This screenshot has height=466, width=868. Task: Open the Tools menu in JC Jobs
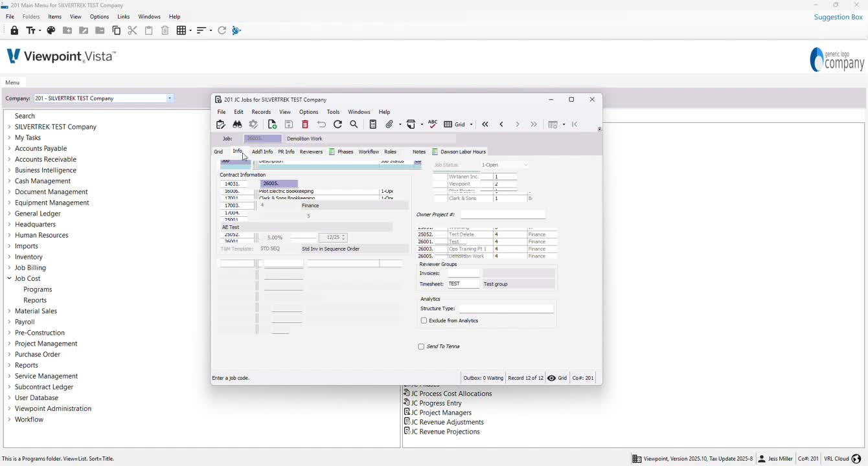coord(333,112)
